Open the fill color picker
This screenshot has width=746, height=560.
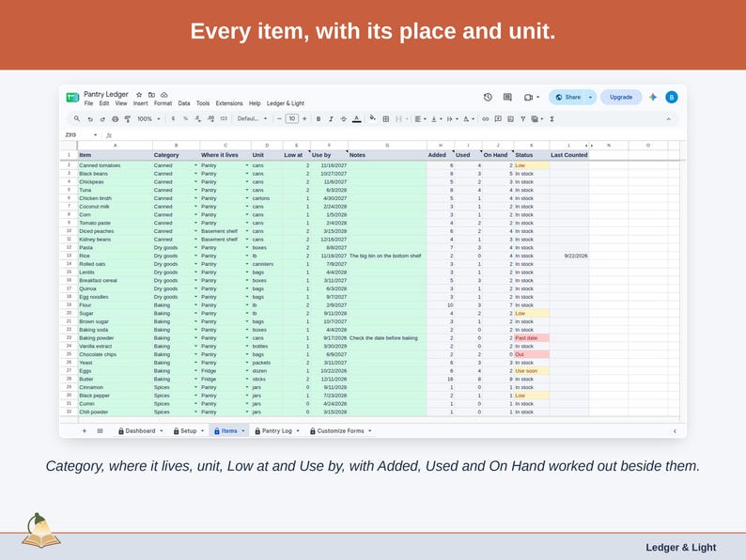pyautogui.click(x=372, y=118)
